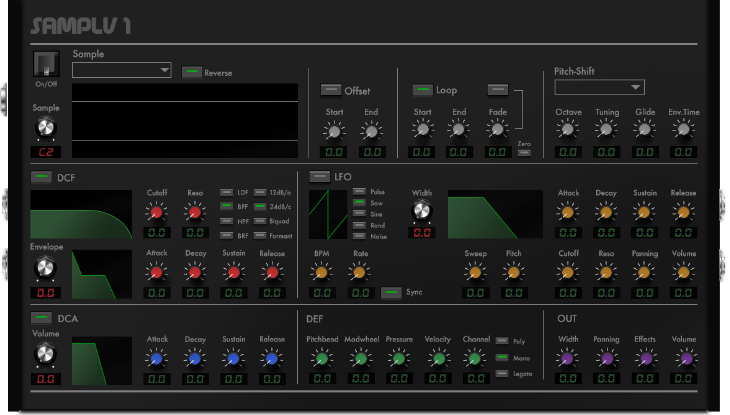Toggle the loop Zero crossing button
This screenshot has width=730, height=415.
524,152
